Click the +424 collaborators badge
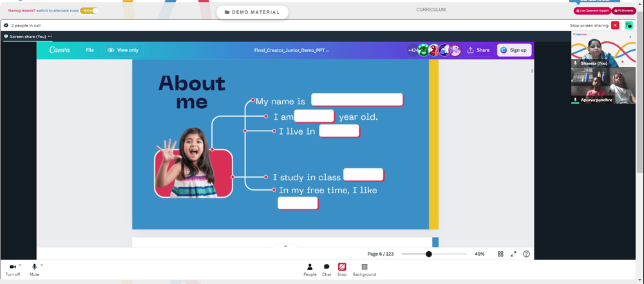 pos(412,50)
